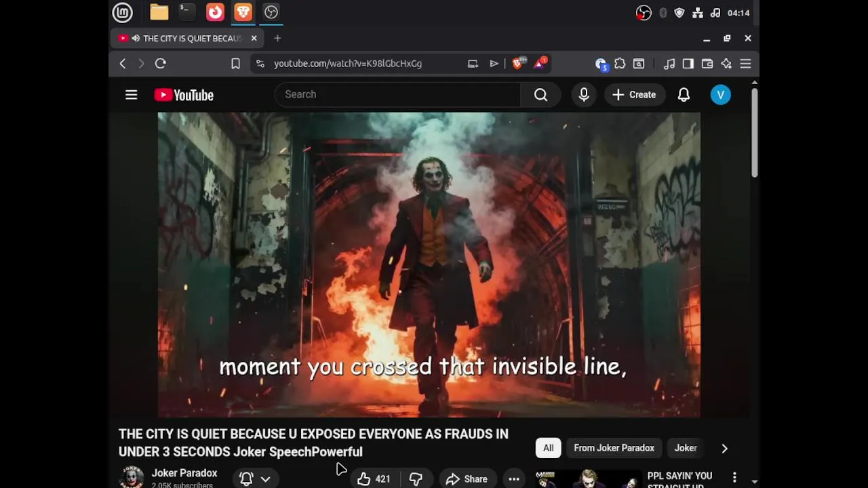Image resolution: width=868 pixels, height=488 pixels.
Task: Dislike this video
Action: tap(416, 479)
